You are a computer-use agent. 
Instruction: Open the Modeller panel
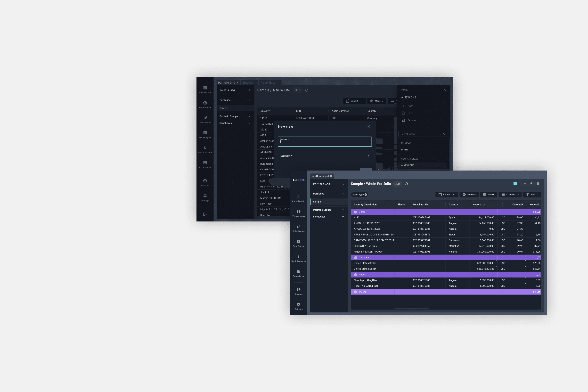(x=469, y=195)
